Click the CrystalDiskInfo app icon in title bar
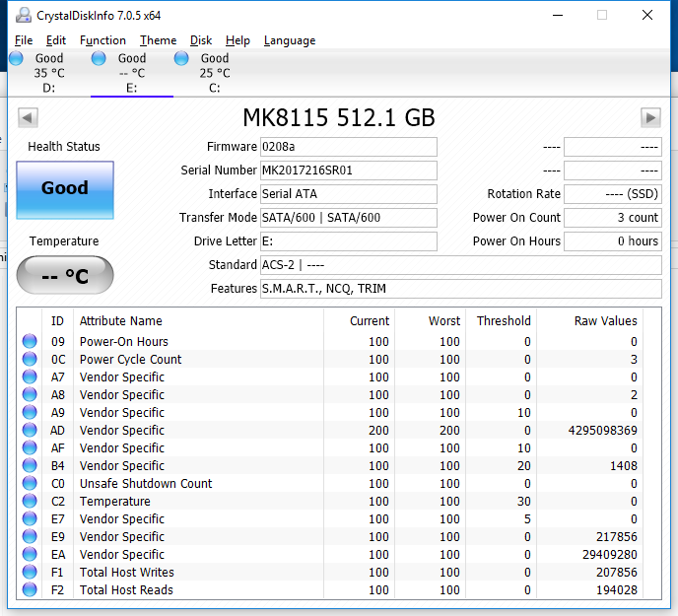The height and width of the screenshot is (616, 678). click(x=22, y=15)
